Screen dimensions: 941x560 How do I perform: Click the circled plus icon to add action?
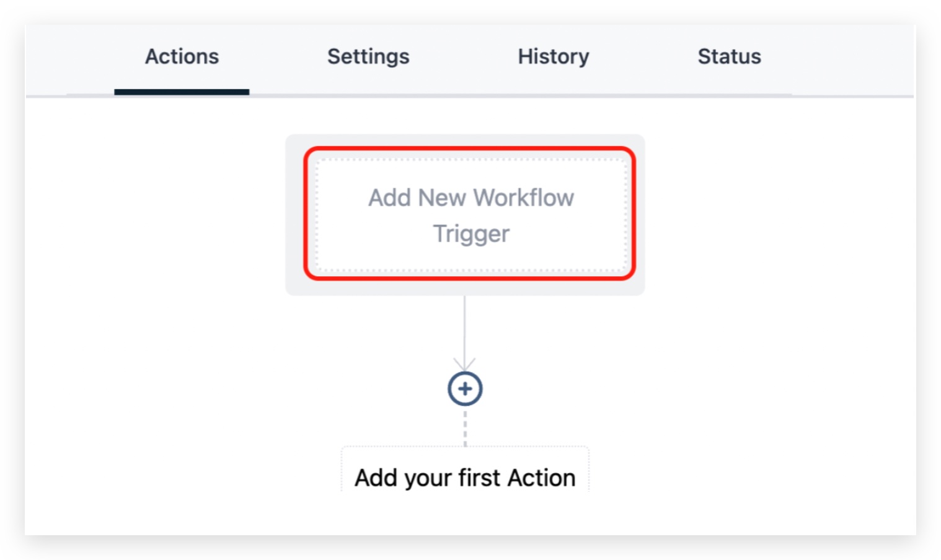point(465,389)
